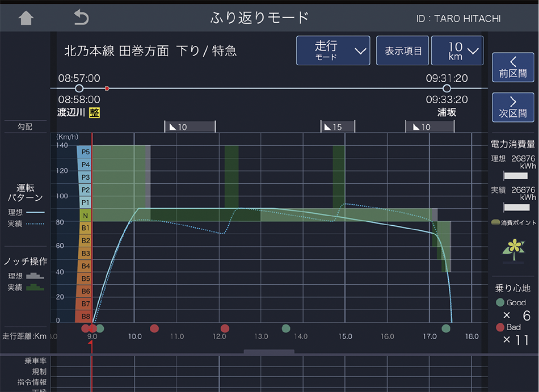Click the B8 brake notch cell
Image resolution: width=539 pixels, height=392 pixels.
pos(85,316)
